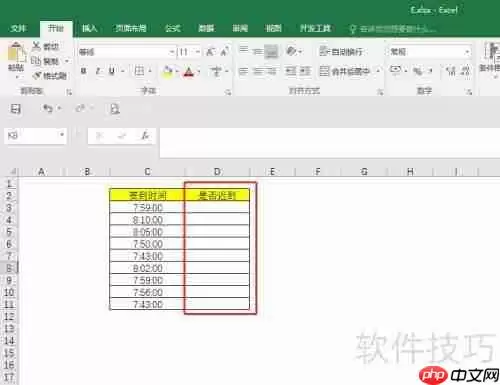Image resolution: width=500 pixels, height=385 pixels.
Task: Open the borders dropdown arrow
Action: coord(150,71)
